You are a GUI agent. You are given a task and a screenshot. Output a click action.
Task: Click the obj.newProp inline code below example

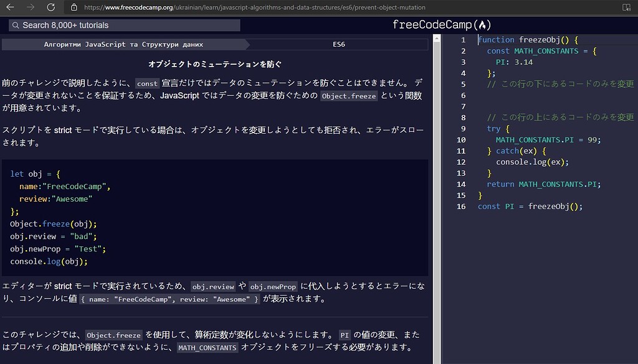click(273, 286)
